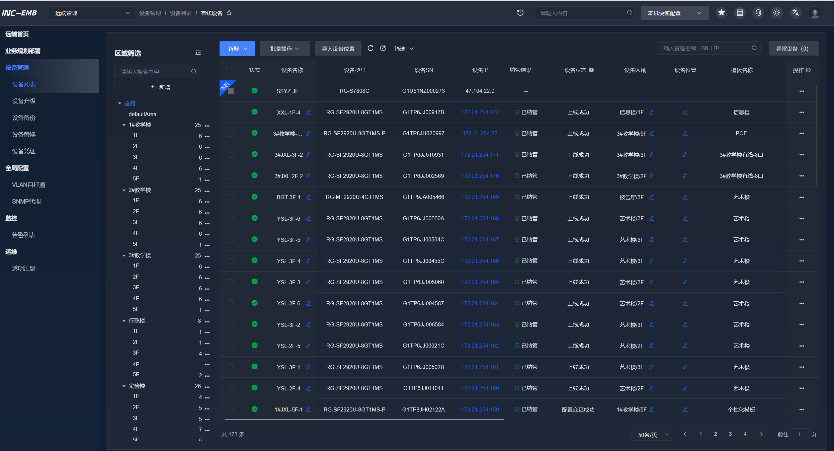Open the top-right dropdown left of the star icon
This screenshot has width=834, height=451.
coord(674,13)
